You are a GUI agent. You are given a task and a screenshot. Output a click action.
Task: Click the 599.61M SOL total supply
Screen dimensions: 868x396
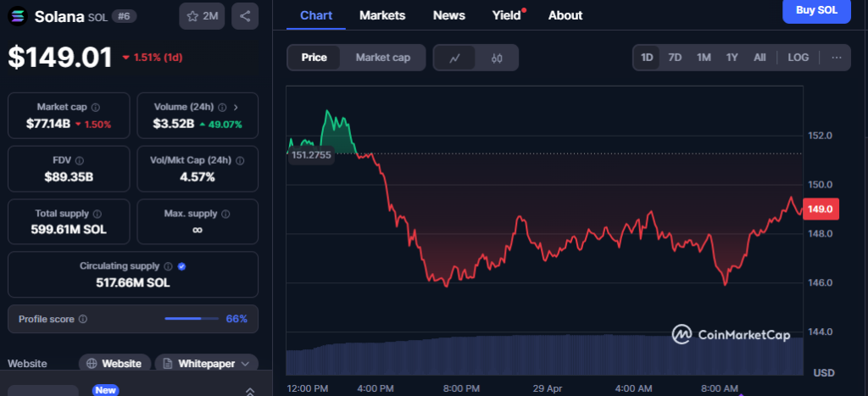pyautogui.click(x=69, y=230)
